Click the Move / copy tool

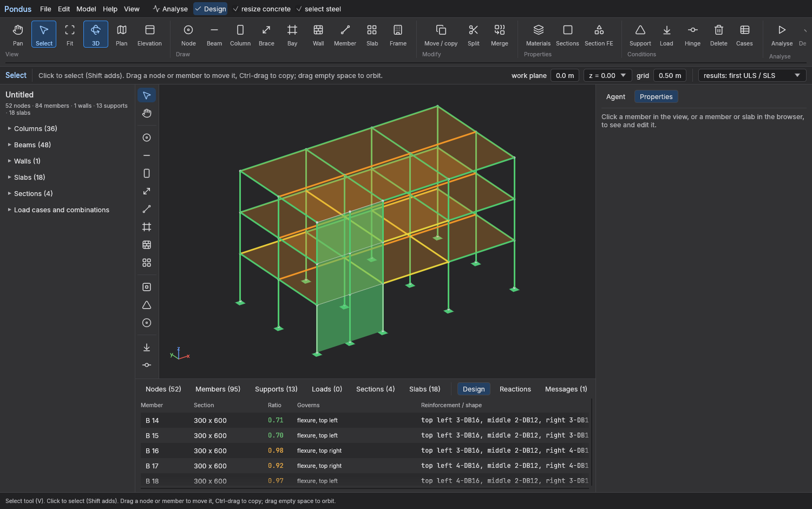pyautogui.click(x=441, y=34)
